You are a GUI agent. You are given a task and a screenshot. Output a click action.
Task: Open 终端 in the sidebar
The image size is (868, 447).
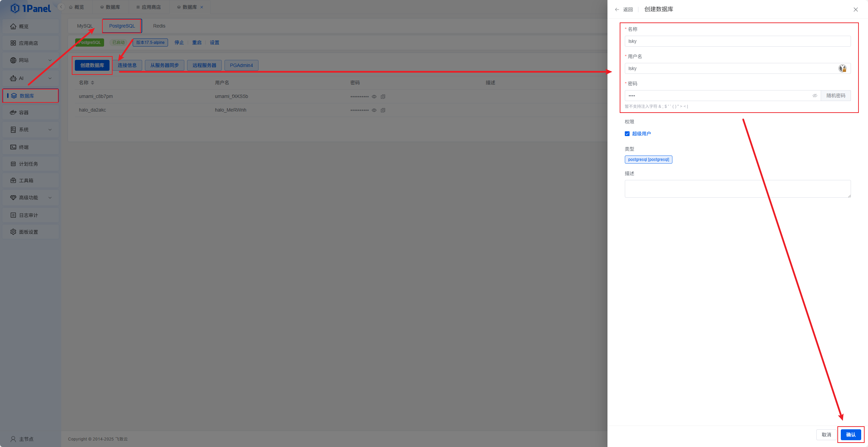tap(31, 147)
